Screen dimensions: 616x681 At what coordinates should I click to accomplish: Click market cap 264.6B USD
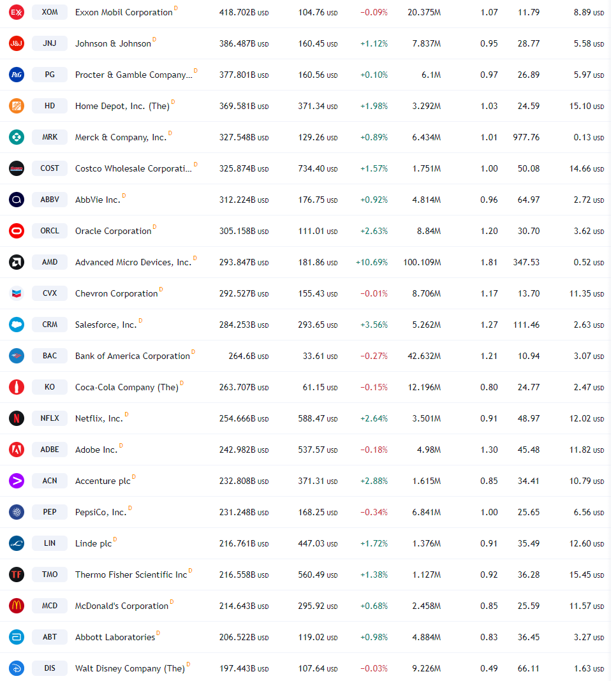click(x=249, y=356)
